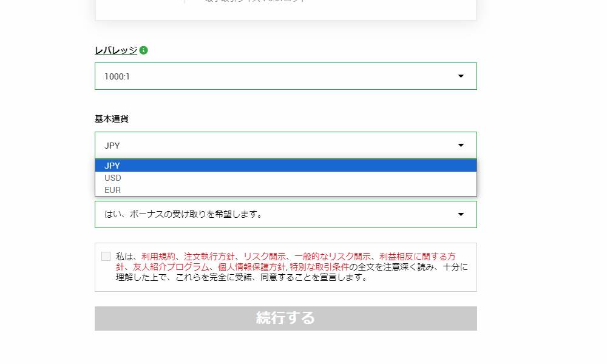The height and width of the screenshot is (364, 607).
Task: Open the レバレッジ info tooltip icon
Action: click(144, 51)
